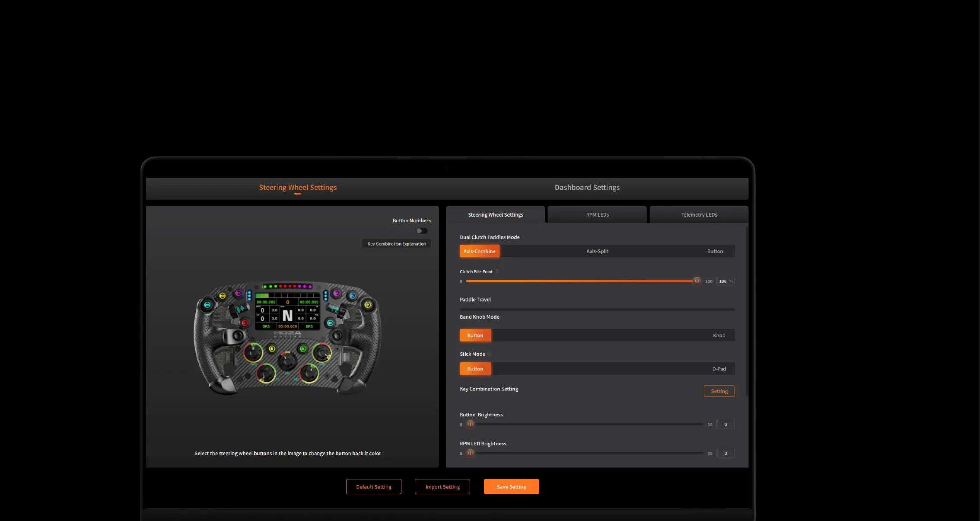Select the cyan TP button on wheel
The image size is (980, 521).
[x=330, y=323]
